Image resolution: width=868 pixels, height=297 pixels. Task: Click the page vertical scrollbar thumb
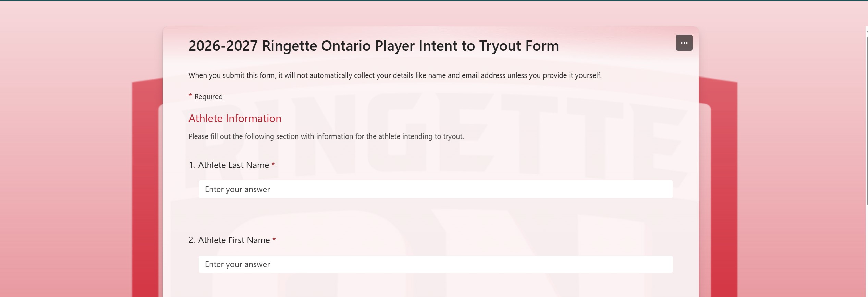pos(867,117)
